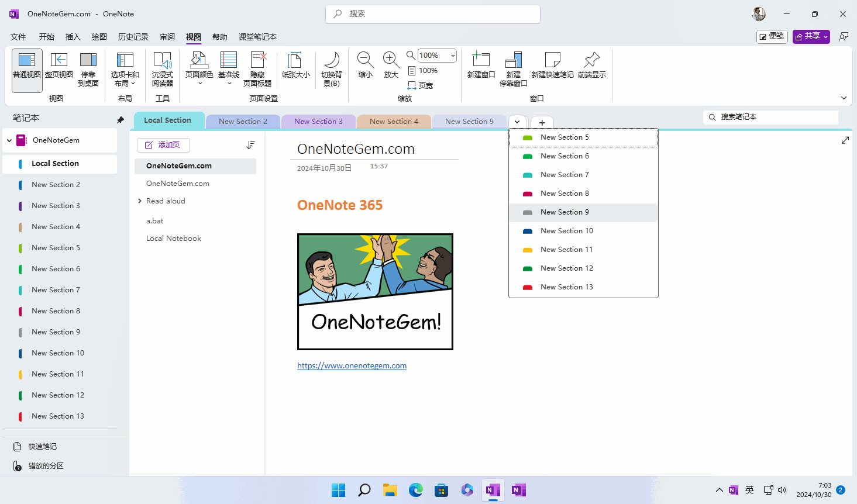Unpin the notebook navigation pane
857x504 pixels.
tap(121, 120)
